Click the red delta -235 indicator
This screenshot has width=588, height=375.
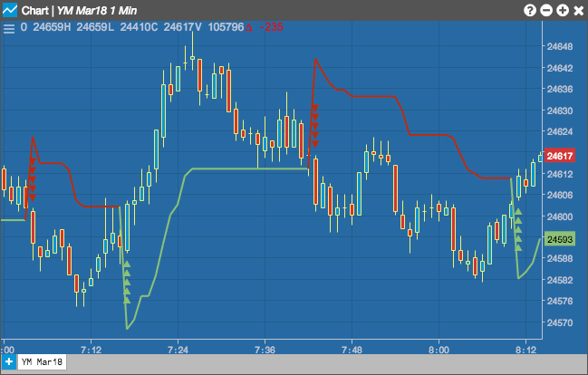(x=265, y=27)
